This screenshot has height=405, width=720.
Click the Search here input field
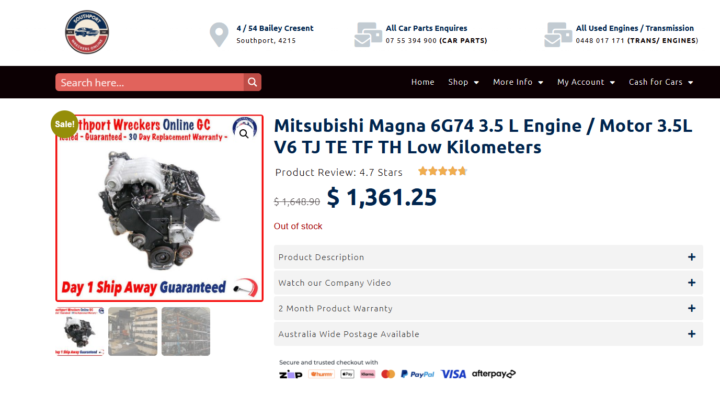150,82
